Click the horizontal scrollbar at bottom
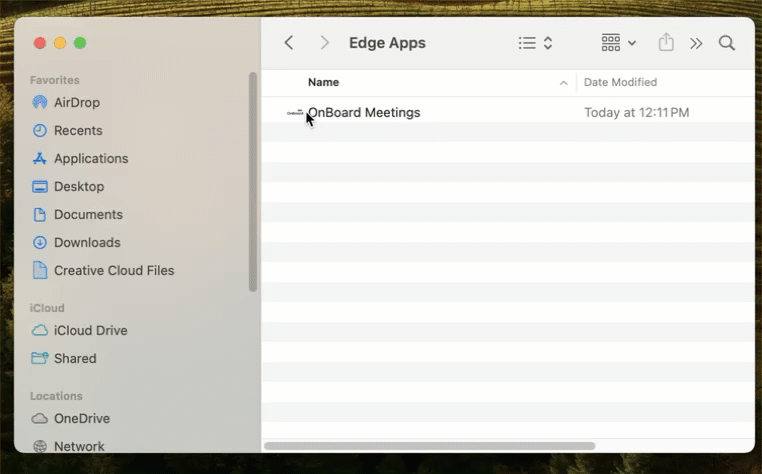Viewport: 762px width, 474px height. tap(430, 446)
